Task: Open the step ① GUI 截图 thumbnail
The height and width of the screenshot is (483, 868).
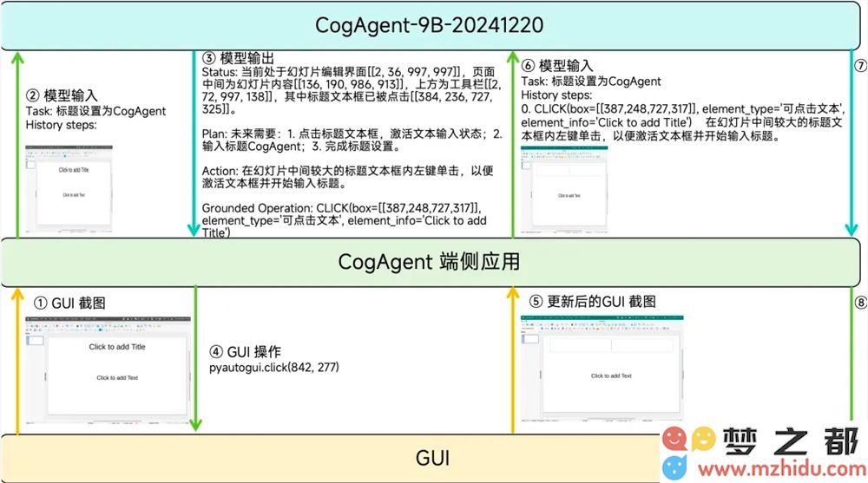Action: tap(108, 370)
